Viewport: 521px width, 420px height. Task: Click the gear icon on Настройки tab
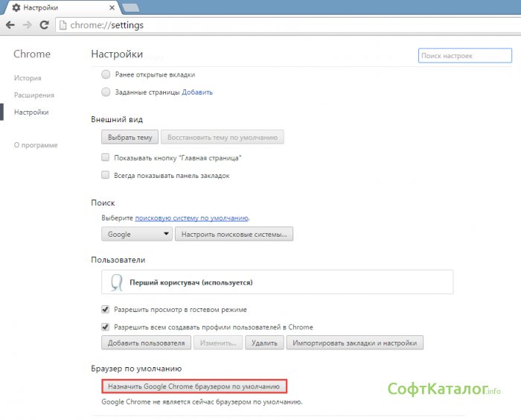click(x=16, y=7)
